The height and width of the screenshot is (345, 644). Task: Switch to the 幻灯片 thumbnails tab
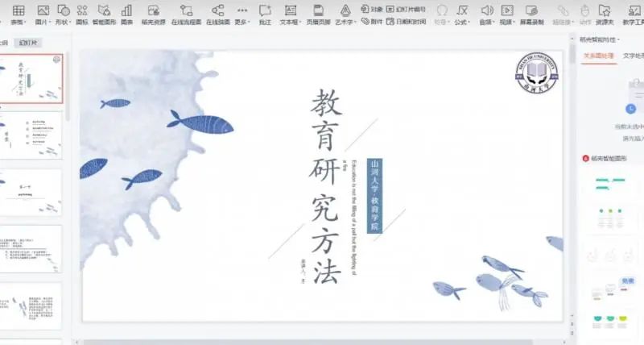click(27, 43)
